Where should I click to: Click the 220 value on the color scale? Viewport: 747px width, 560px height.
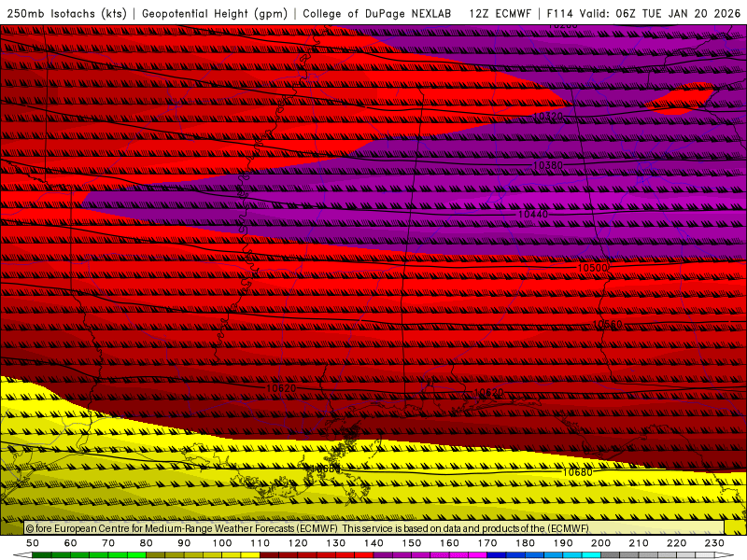coord(676,543)
